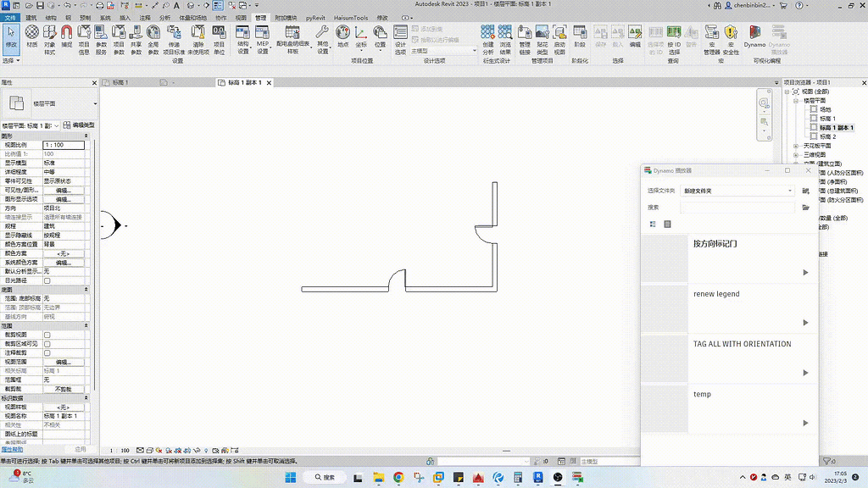Expand 楼层平面 in the Project Browser
The width and height of the screenshot is (868, 488).
795,101
